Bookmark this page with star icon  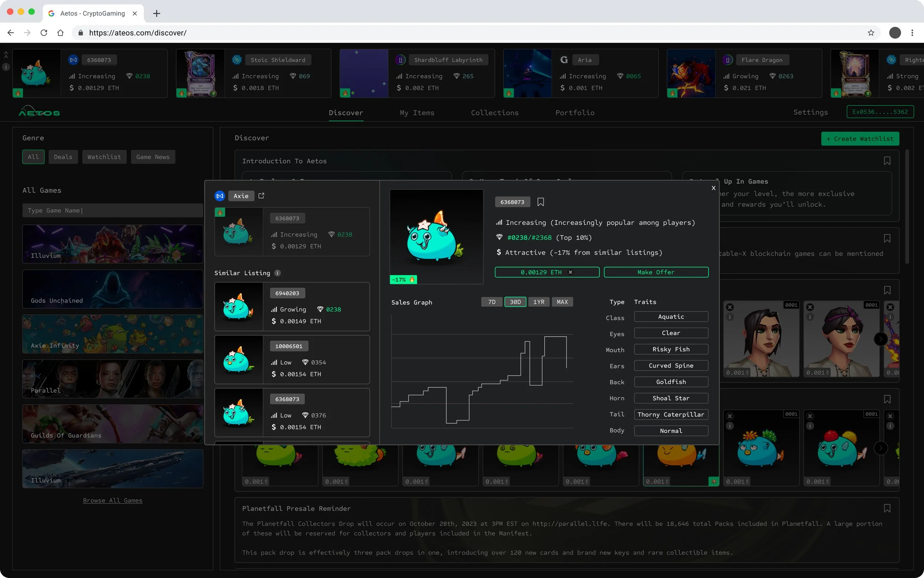point(870,33)
